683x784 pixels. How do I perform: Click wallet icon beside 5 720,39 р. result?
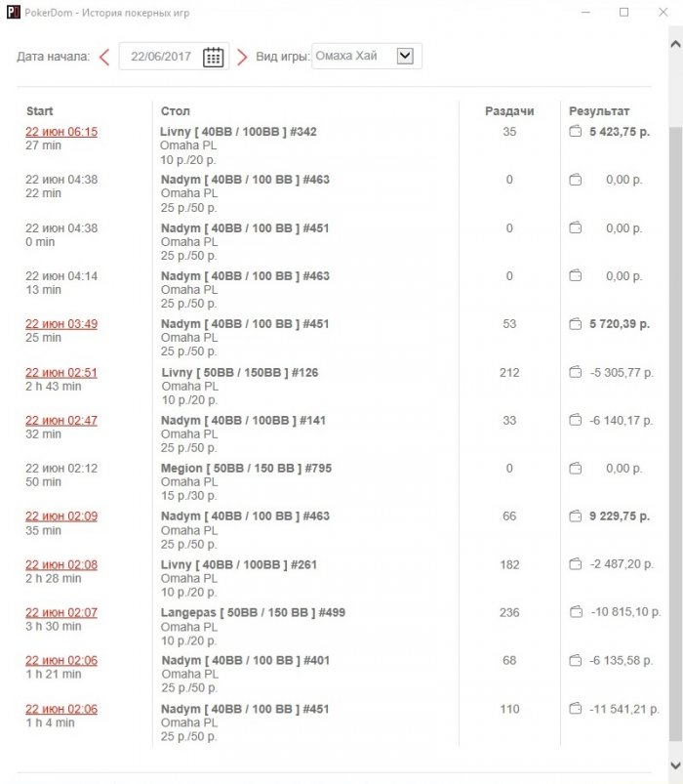pos(576,324)
